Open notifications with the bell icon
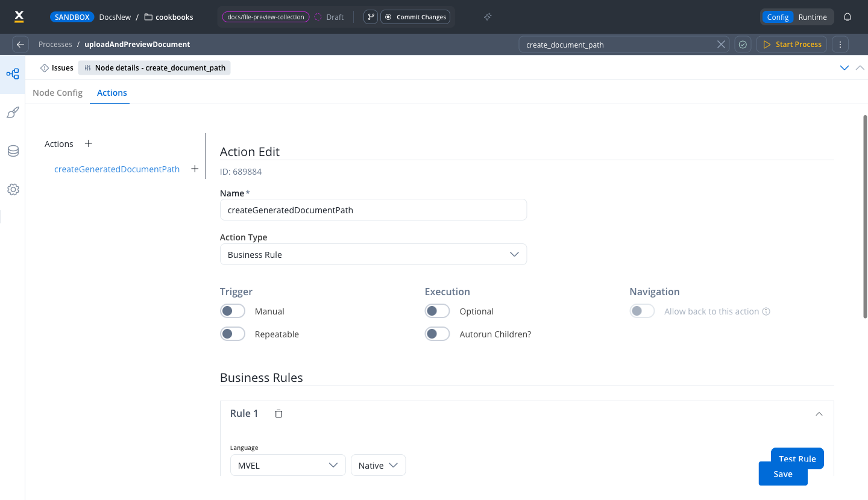The width and height of the screenshot is (868, 500). tap(848, 17)
